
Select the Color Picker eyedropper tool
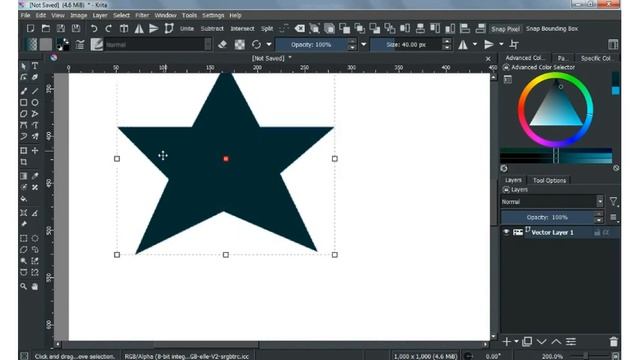(x=35, y=176)
